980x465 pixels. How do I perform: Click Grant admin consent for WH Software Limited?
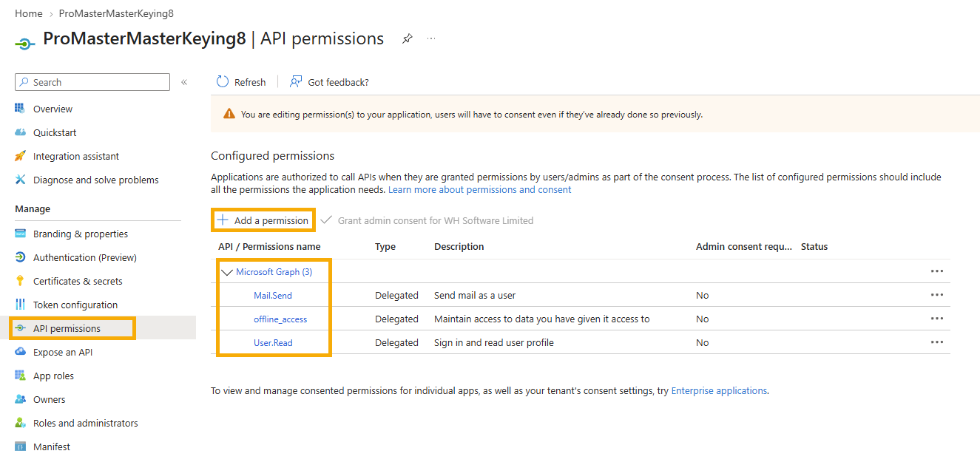point(428,220)
